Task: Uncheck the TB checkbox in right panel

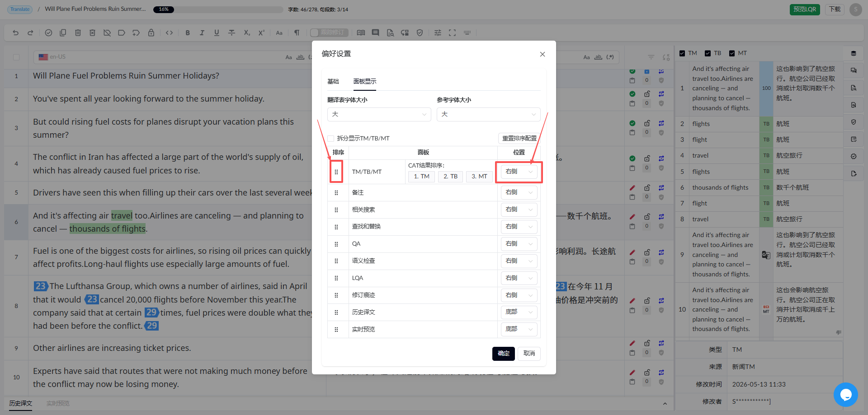Action: (x=708, y=53)
